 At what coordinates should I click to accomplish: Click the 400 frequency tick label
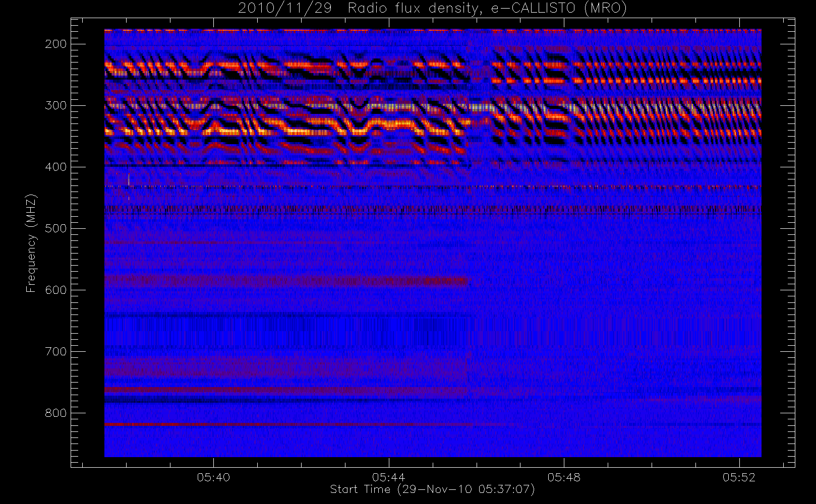55,167
